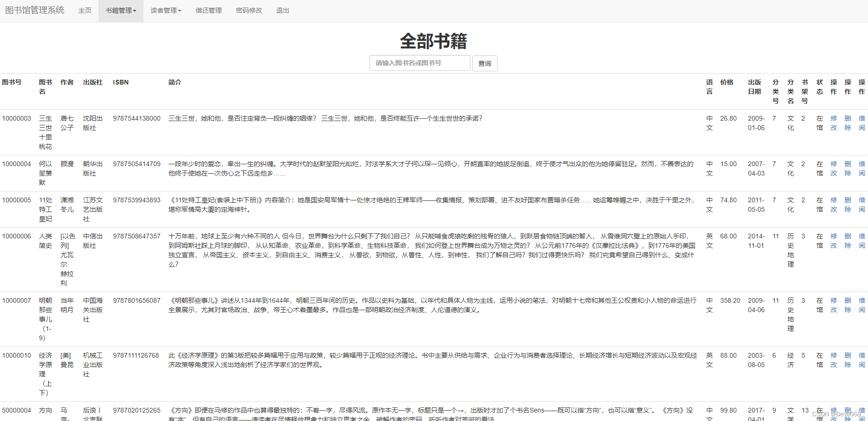The height and width of the screenshot is (421, 868).
Task: Click the ISBN column header
Action: [121, 82]
